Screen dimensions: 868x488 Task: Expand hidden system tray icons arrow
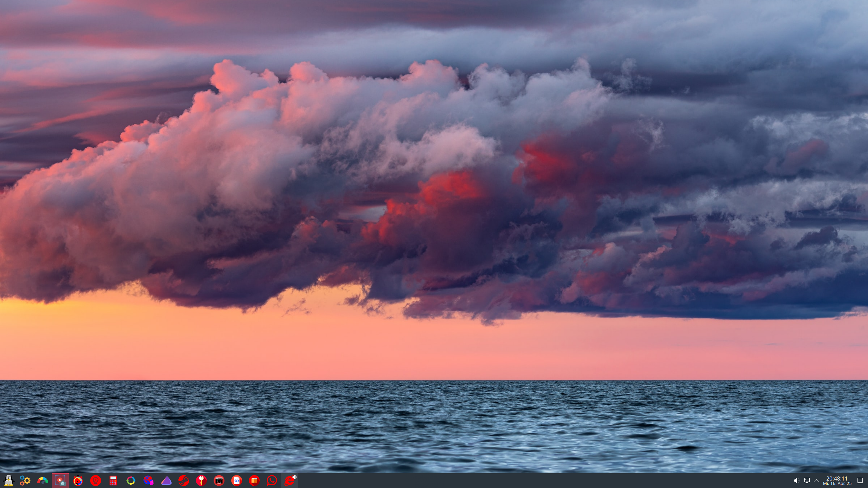[x=816, y=481]
